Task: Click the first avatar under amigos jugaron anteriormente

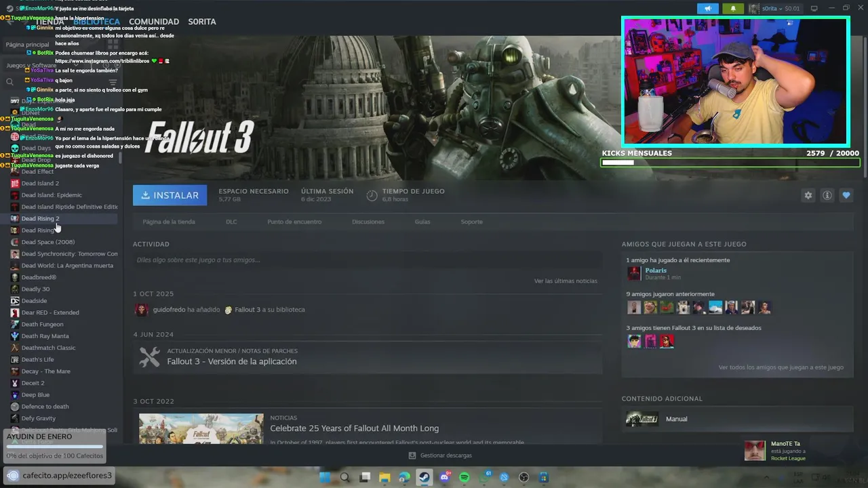Action: 634,307
